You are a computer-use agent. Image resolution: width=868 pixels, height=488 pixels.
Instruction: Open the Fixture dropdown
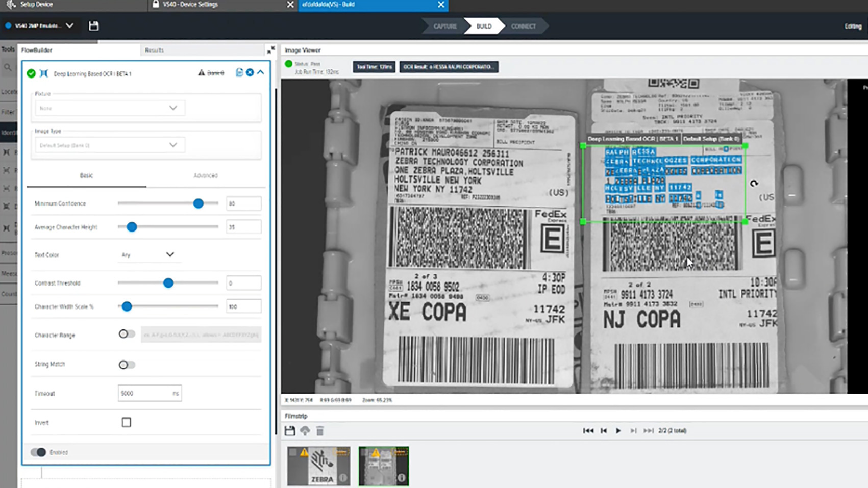point(110,108)
